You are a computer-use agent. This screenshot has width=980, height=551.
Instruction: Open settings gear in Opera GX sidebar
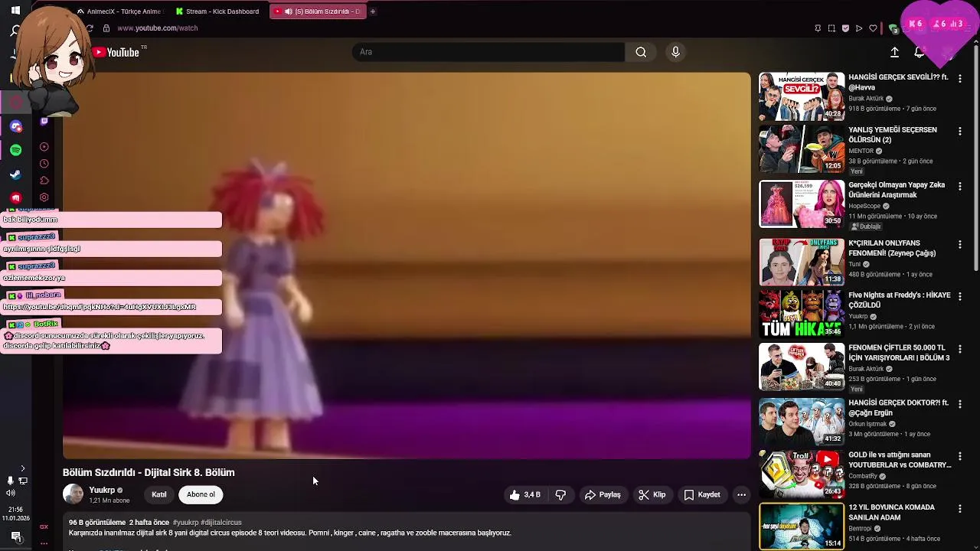point(44,197)
